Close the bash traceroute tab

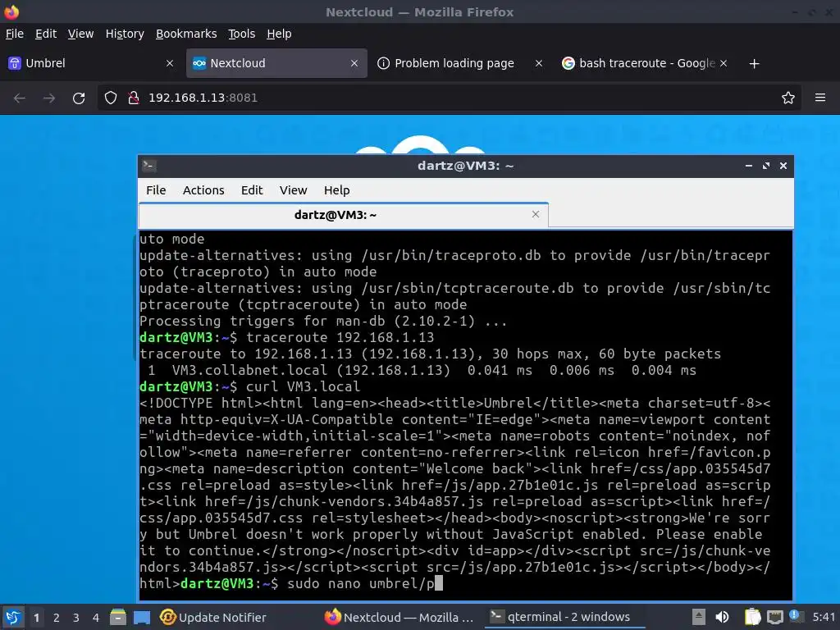[724, 63]
